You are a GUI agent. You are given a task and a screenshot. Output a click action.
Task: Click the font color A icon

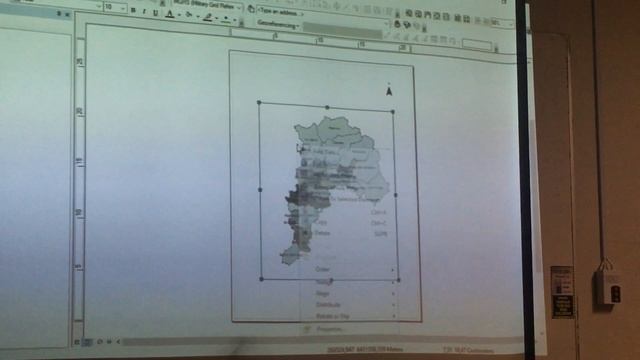(170, 14)
